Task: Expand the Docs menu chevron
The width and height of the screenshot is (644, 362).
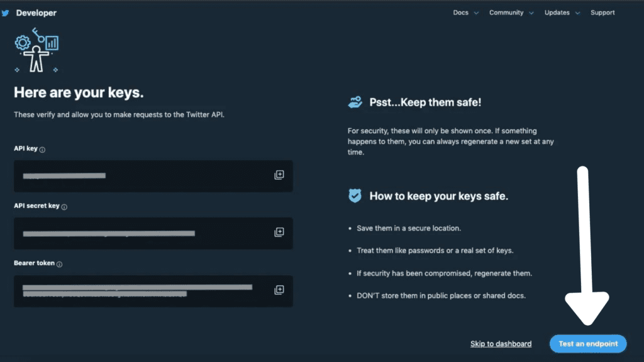Action: (476, 13)
